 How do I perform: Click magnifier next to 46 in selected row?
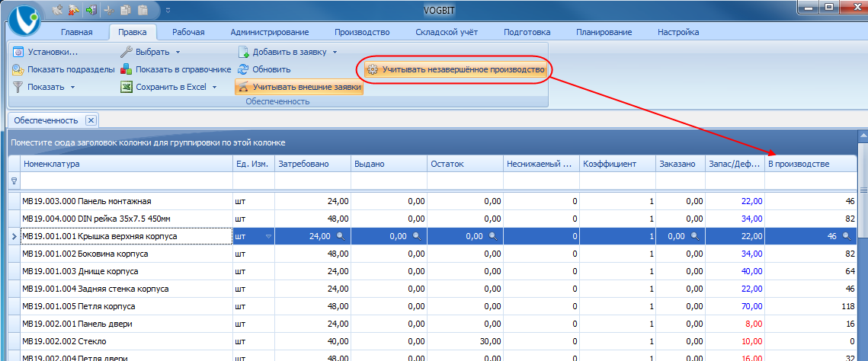point(847,236)
